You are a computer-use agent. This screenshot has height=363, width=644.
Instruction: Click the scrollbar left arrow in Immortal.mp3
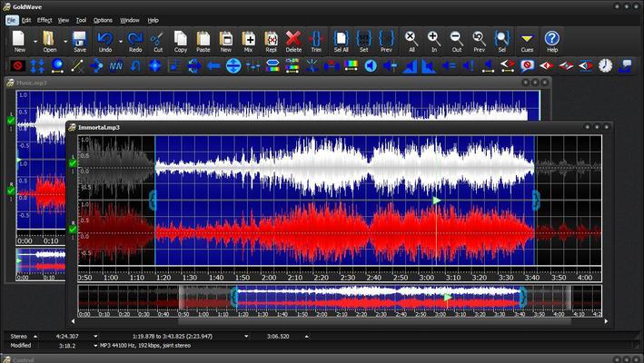click(x=74, y=321)
